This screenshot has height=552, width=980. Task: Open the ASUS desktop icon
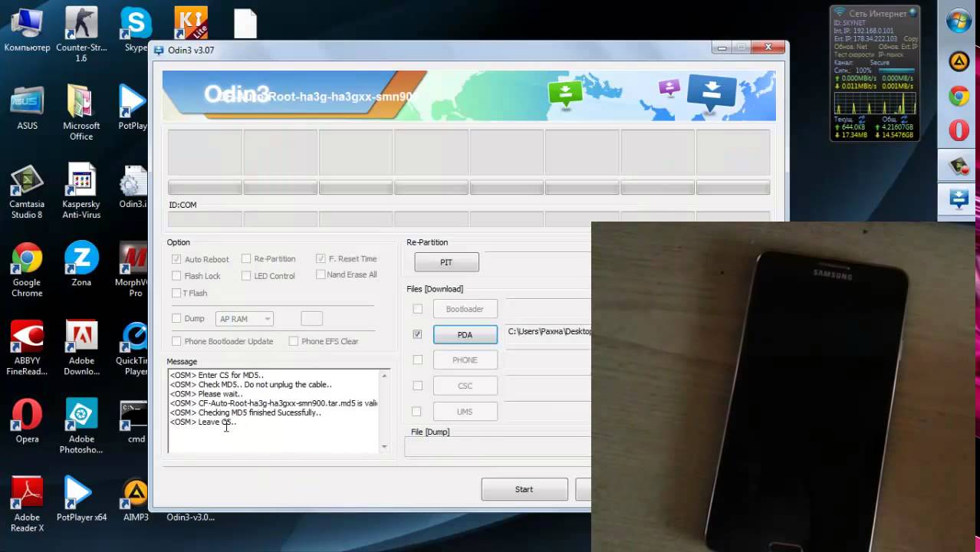coord(27,107)
